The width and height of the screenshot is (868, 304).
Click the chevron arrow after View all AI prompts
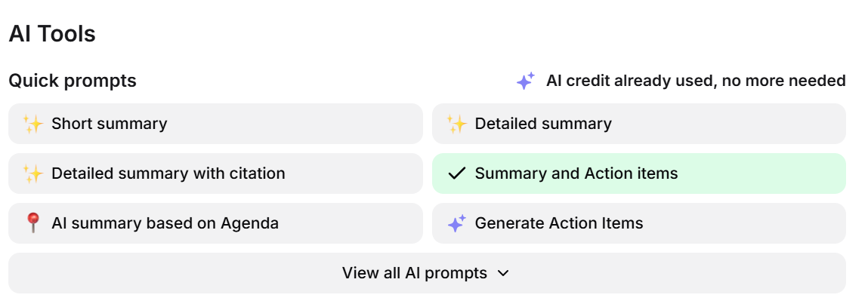tap(504, 273)
